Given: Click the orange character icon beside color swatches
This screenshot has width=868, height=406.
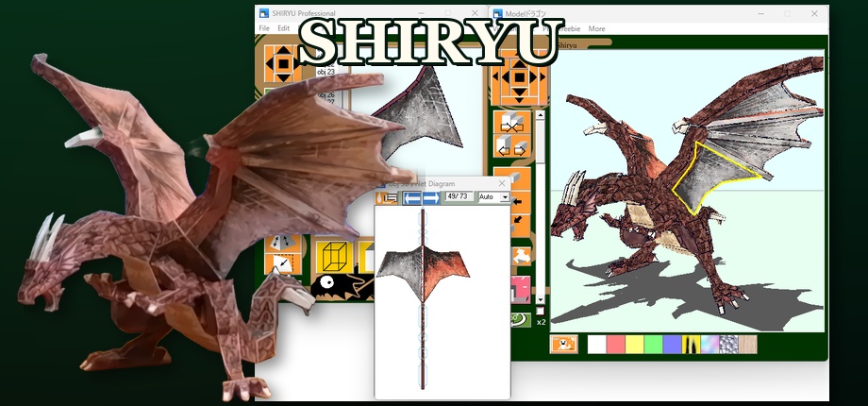Looking at the screenshot, I should click(563, 344).
